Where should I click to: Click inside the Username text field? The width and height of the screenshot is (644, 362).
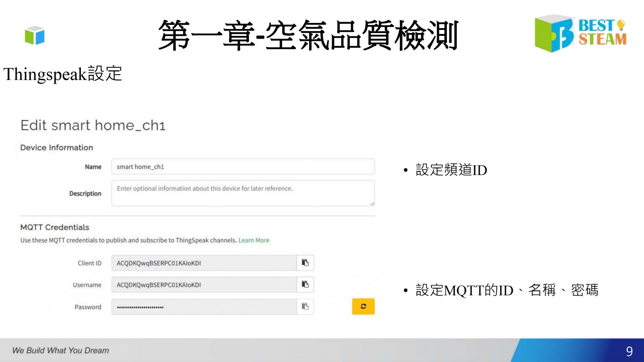click(x=204, y=285)
